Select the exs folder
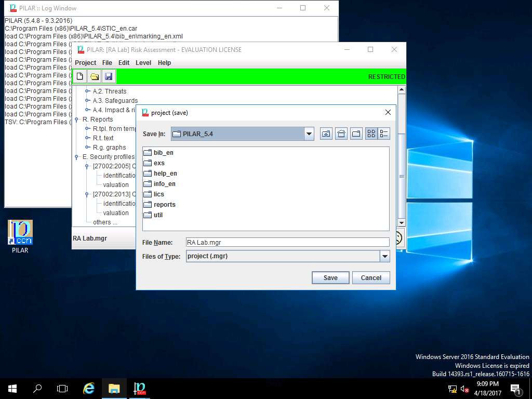Image resolution: width=532 pixels, height=399 pixels. point(154,163)
